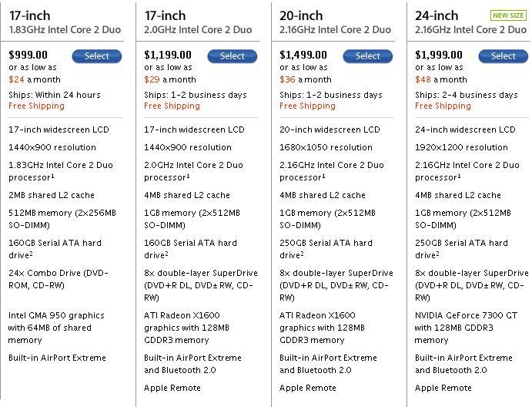Select the $1,999.00 24-inch iMac
Screen dimensions: 532x407
(504, 56)
